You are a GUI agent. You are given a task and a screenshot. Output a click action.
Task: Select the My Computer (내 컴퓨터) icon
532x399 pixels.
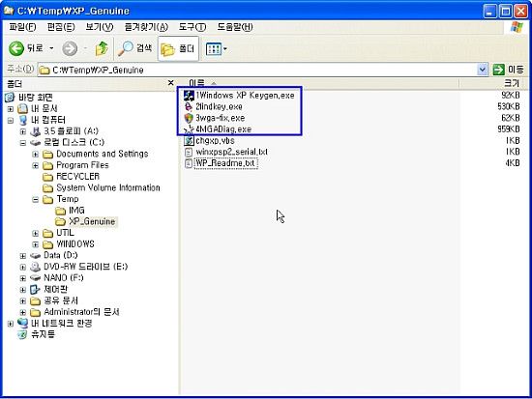[x=23, y=120]
